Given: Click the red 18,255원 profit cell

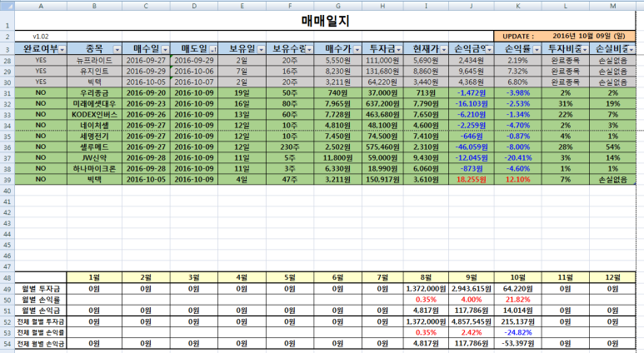Looking at the screenshot, I should coord(471,179).
